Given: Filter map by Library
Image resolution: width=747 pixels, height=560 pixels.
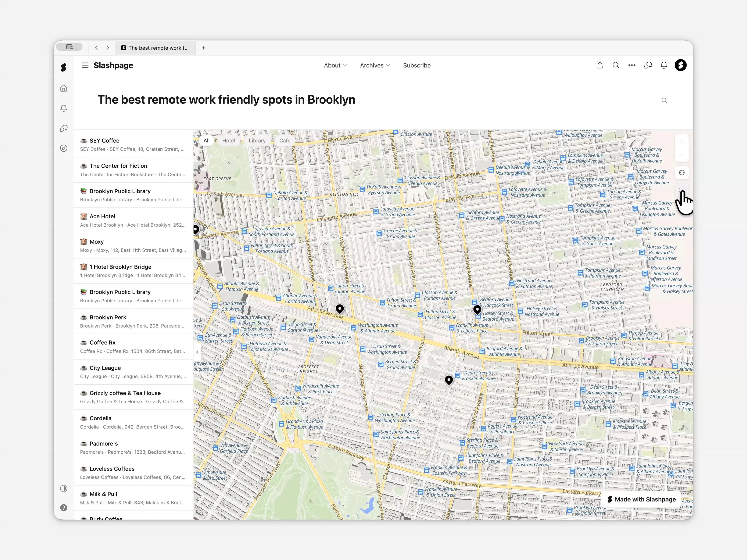Looking at the screenshot, I should click(x=257, y=141).
